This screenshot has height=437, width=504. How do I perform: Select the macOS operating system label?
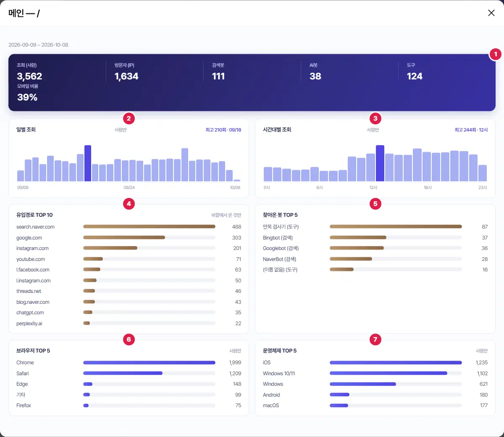click(x=271, y=405)
